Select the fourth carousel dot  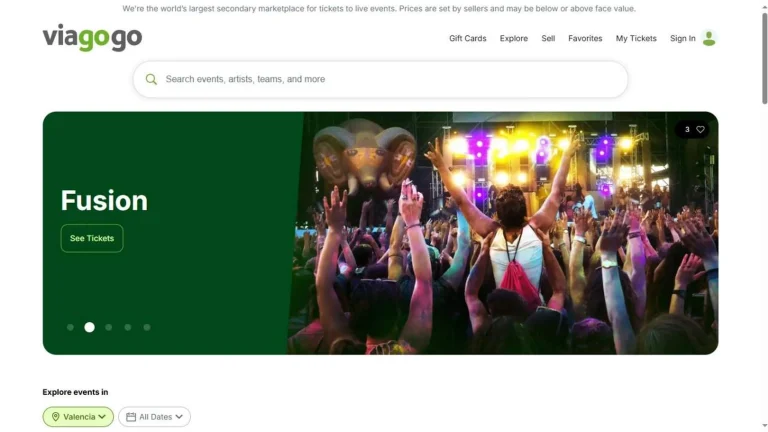128,327
